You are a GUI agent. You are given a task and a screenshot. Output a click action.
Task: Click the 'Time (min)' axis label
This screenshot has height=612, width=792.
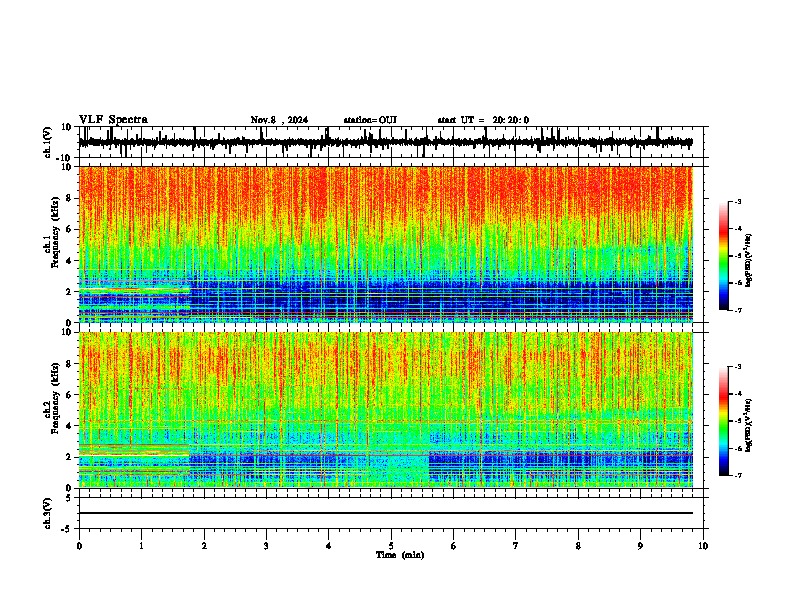[x=400, y=555]
